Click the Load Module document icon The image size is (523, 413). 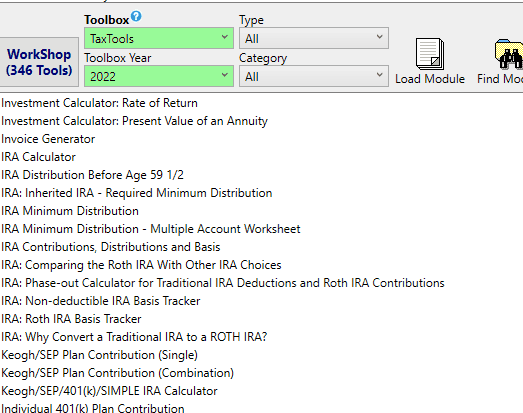430,54
